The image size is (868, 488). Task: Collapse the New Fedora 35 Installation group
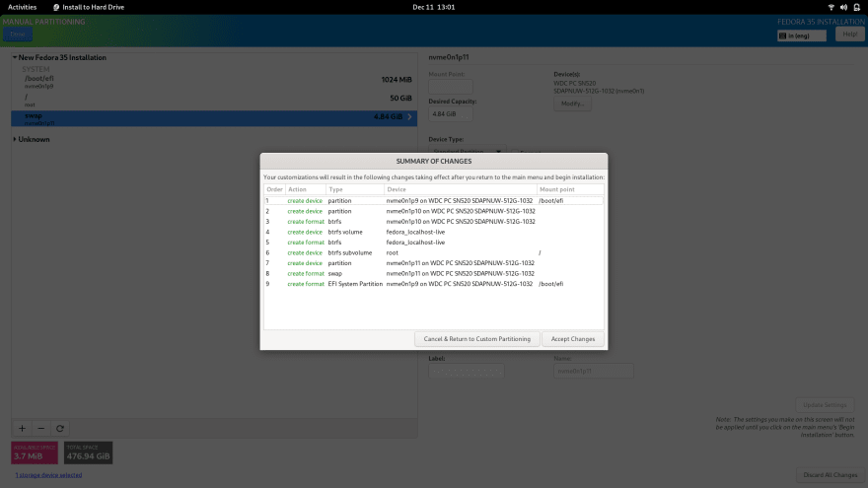point(15,57)
